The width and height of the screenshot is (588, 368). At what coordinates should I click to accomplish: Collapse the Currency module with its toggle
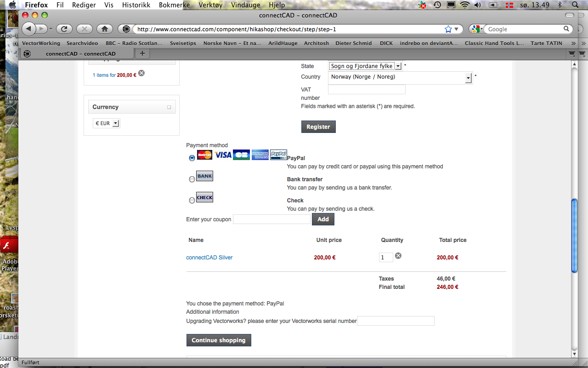[169, 107]
